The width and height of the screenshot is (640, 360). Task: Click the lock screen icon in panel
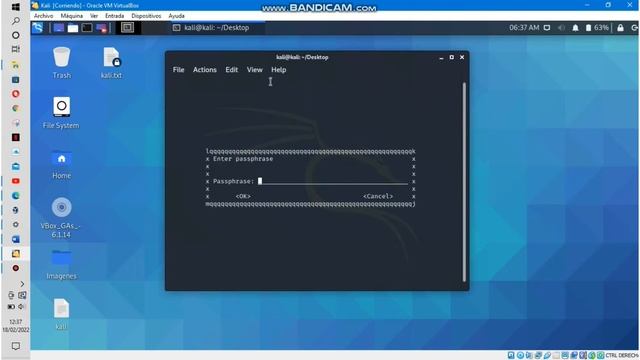click(620, 28)
